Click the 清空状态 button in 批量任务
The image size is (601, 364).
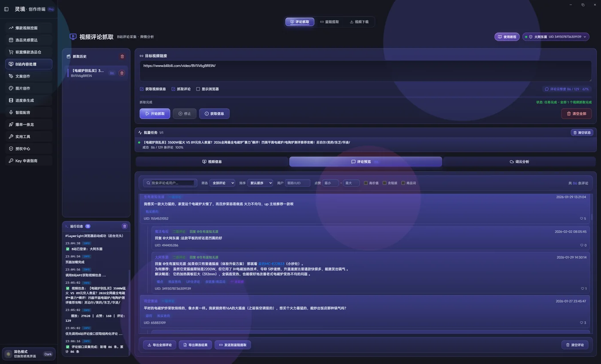[x=582, y=133]
